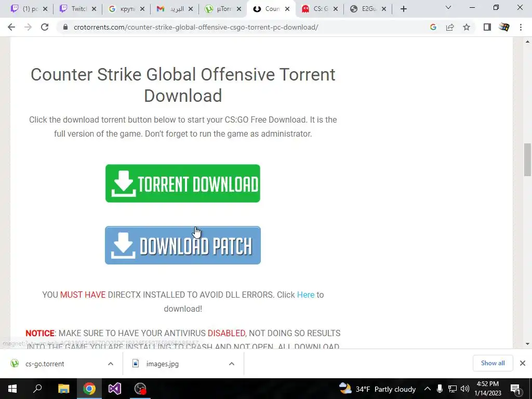Viewport: 532px width, 399px height.
Task: Open the Google Lens icon in address bar
Action: (x=433, y=27)
